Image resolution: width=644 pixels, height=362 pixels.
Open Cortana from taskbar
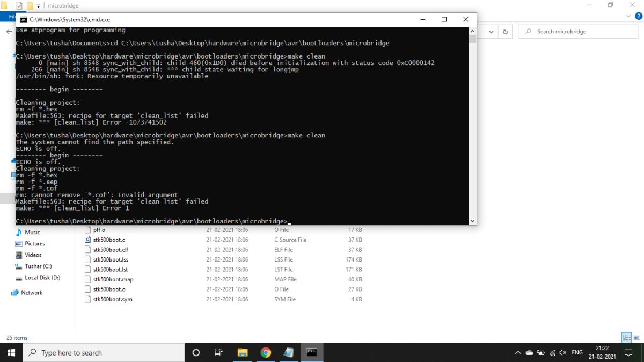196,352
